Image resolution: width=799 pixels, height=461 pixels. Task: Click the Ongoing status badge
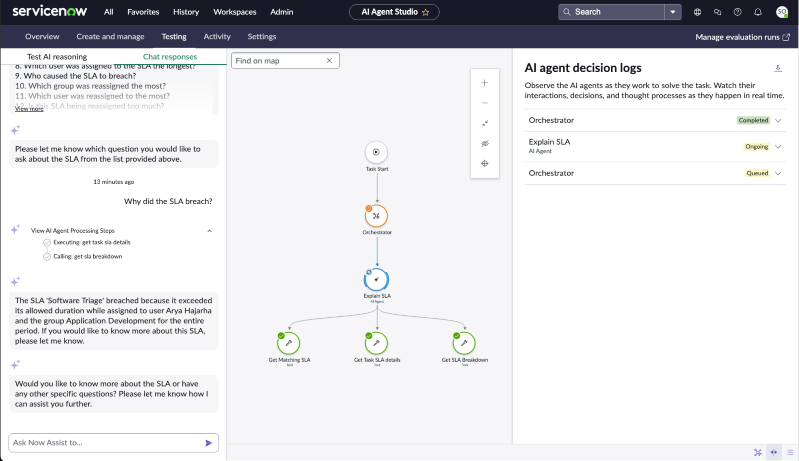757,147
